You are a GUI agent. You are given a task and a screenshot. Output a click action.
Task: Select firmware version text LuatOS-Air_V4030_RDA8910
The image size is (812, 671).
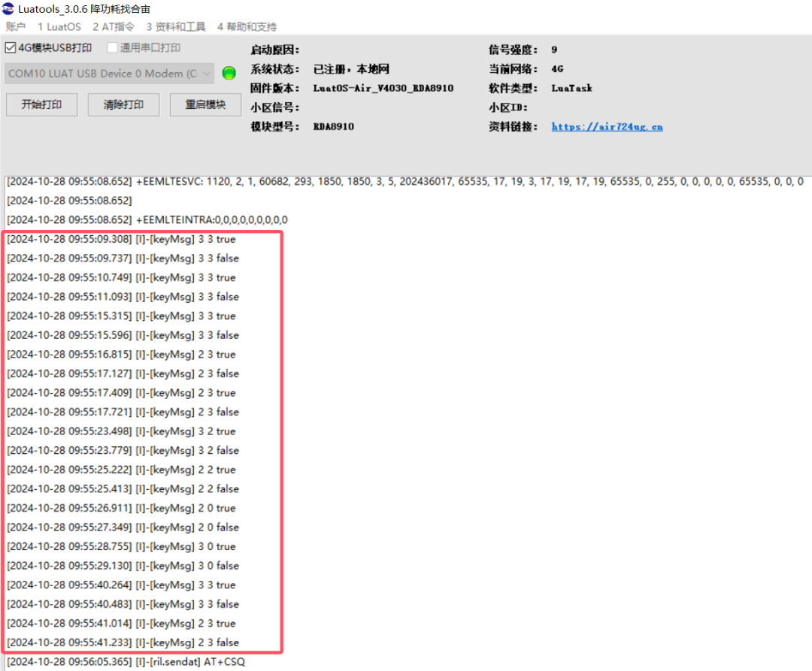coord(383,88)
